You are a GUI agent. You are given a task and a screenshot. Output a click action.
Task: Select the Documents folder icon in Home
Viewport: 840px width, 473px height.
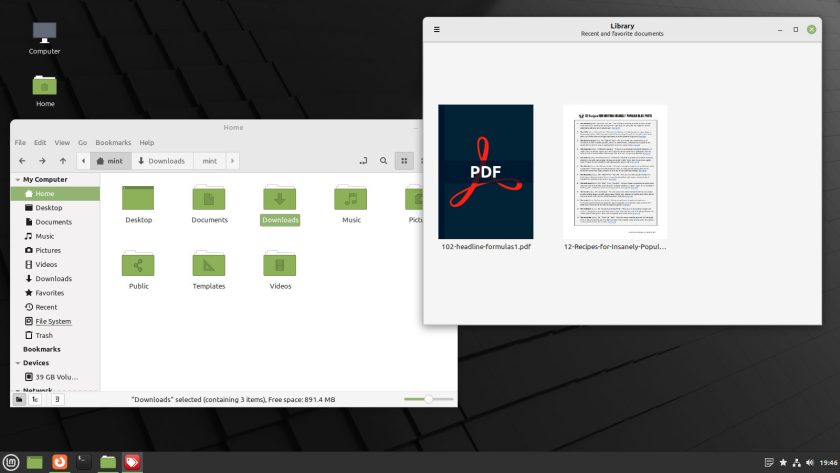209,198
